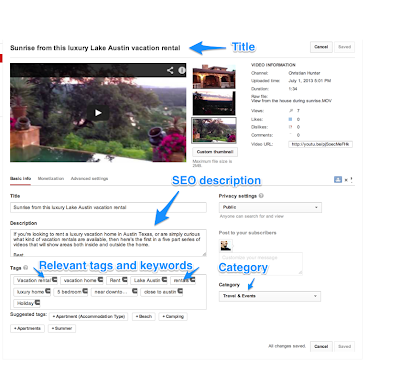This screenshot has height=370, width=400.
Task: Remove the near downto... tag
Action: coord(134,291)
